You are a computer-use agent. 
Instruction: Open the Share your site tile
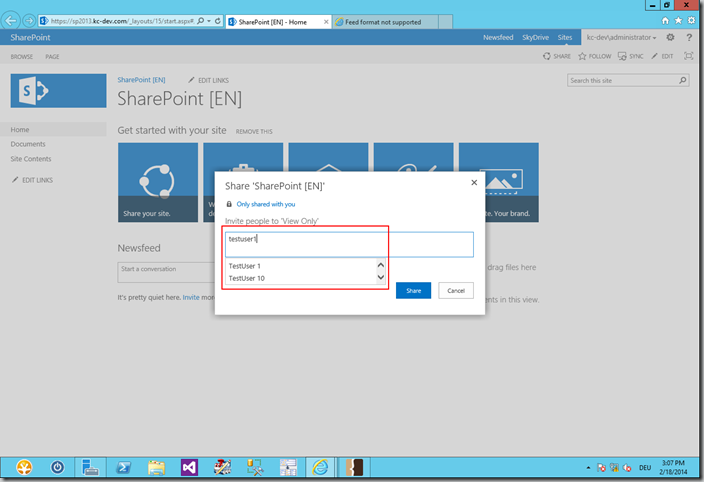pos(158,182)
